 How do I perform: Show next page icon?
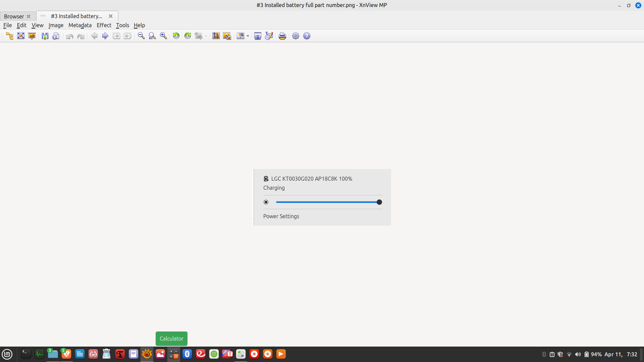click(x=127, y=36)
